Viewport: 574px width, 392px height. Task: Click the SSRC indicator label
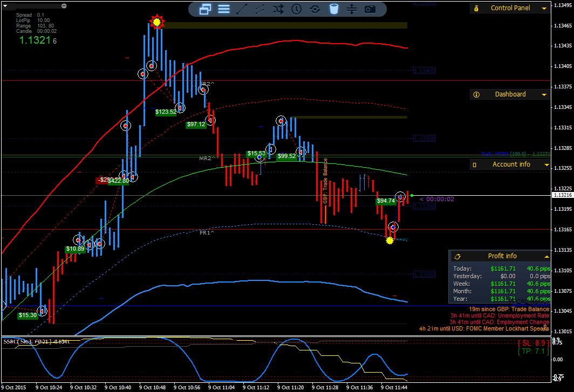pos(36,341)
